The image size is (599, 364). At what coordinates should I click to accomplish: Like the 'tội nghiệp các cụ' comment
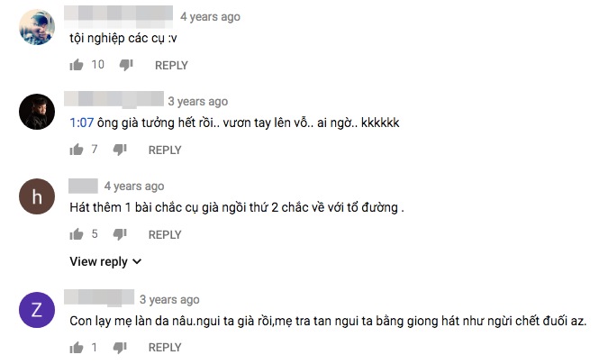pyautogui.click(x=77, y=65)
